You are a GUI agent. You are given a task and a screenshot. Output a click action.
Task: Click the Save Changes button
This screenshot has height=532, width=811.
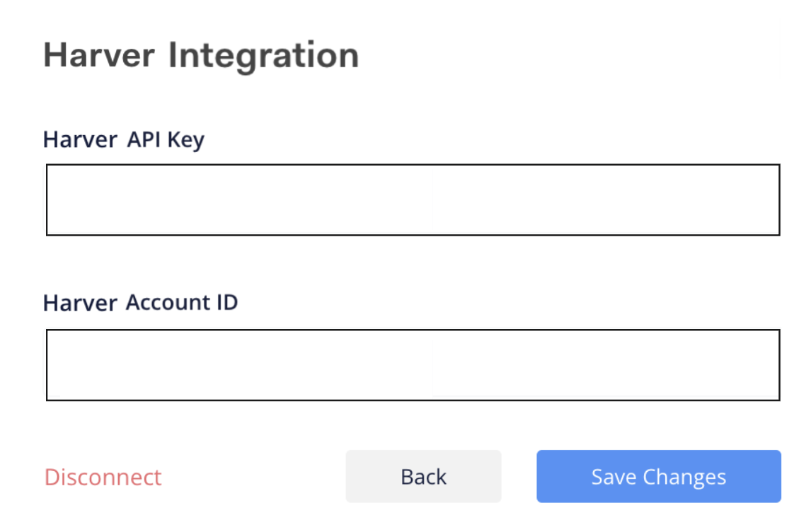tap(658, 476)
